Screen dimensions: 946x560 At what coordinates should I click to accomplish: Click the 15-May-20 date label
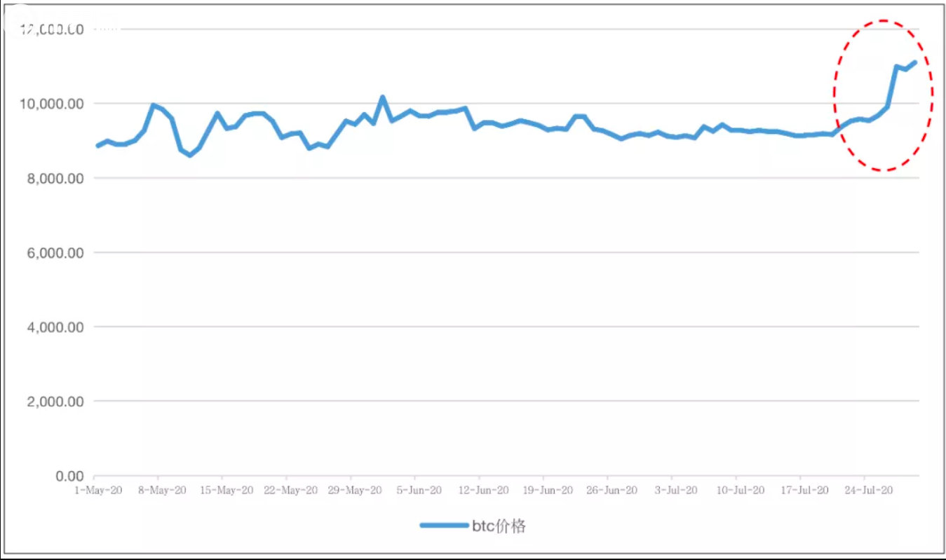click(x=227, y=490)
